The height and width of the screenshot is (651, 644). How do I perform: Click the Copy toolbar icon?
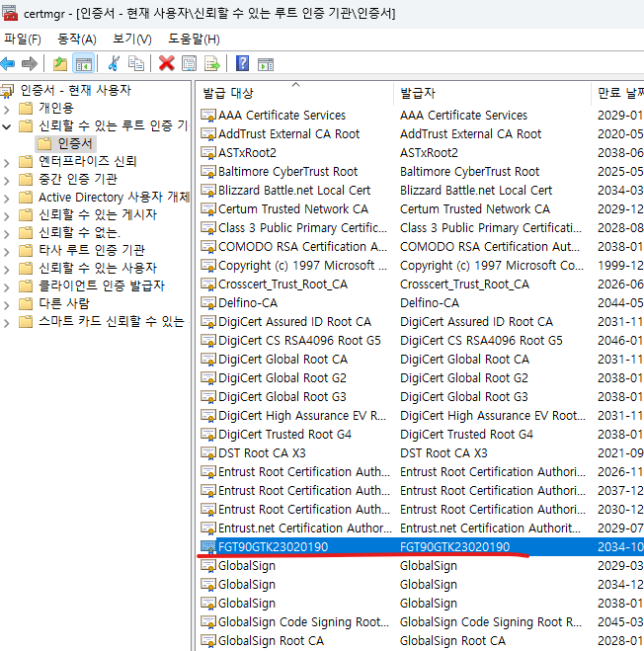pyautogui.click(x=135, y=64)
